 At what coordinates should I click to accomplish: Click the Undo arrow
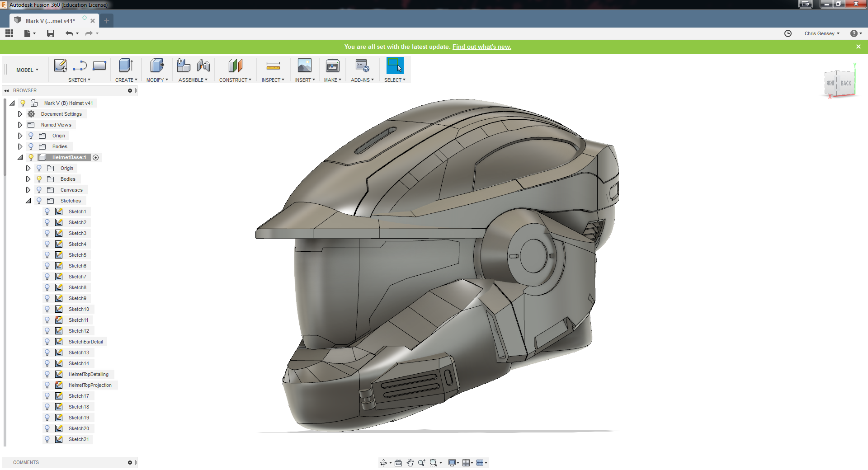pos(69,33)
